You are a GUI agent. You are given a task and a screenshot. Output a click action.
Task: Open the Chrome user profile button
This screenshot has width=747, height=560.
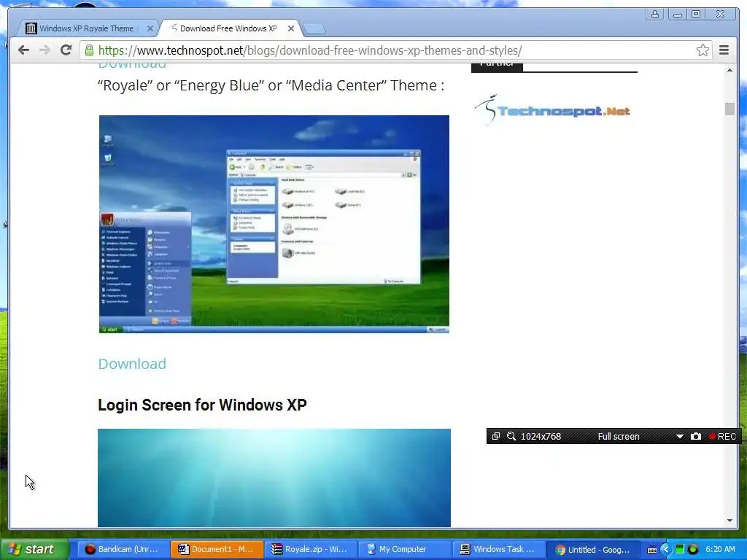click(x=655, y=14)
